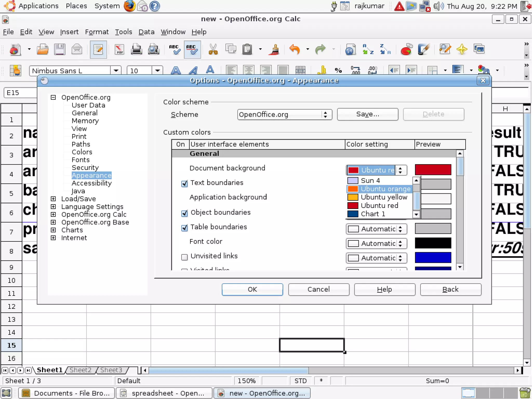Open the Tools menu
The width and height of the screenshot is (532, 399).
click(123, 32)
